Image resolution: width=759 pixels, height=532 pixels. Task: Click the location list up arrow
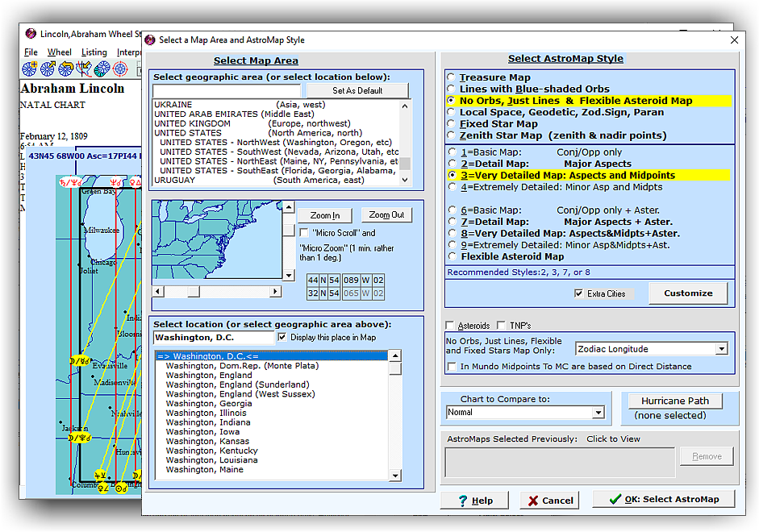(395, 356)
